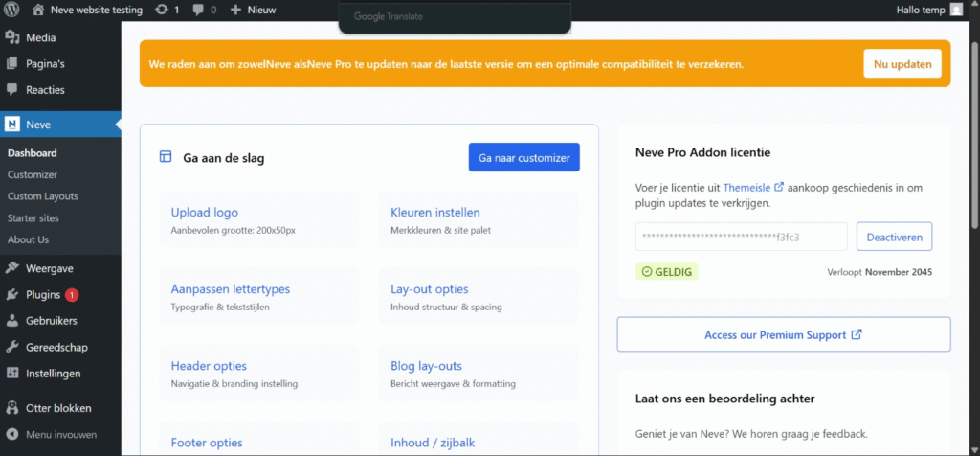This screenshot has height=456, width=980.
Task: Click the Ga naar customizer button
Action: 523,158
